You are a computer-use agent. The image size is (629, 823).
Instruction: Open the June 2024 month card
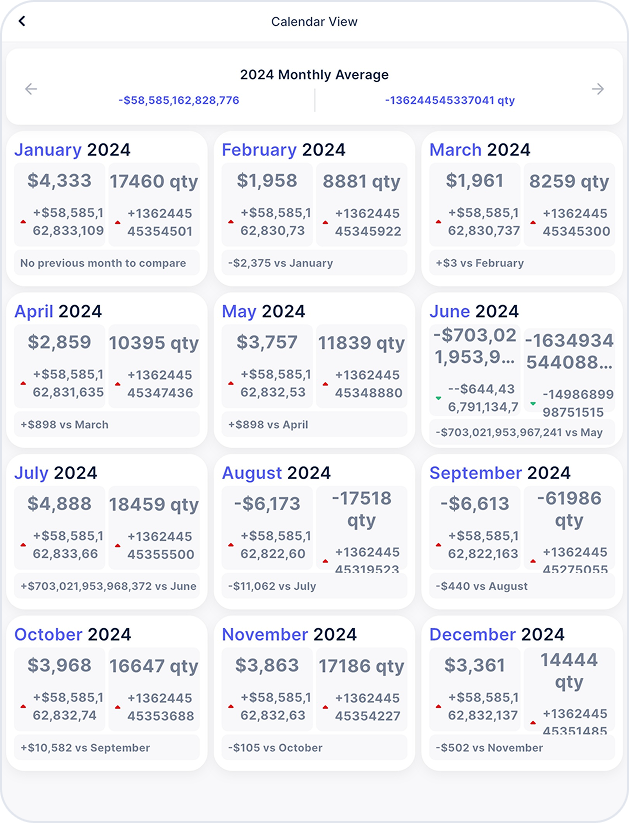(x=522, y=370)
